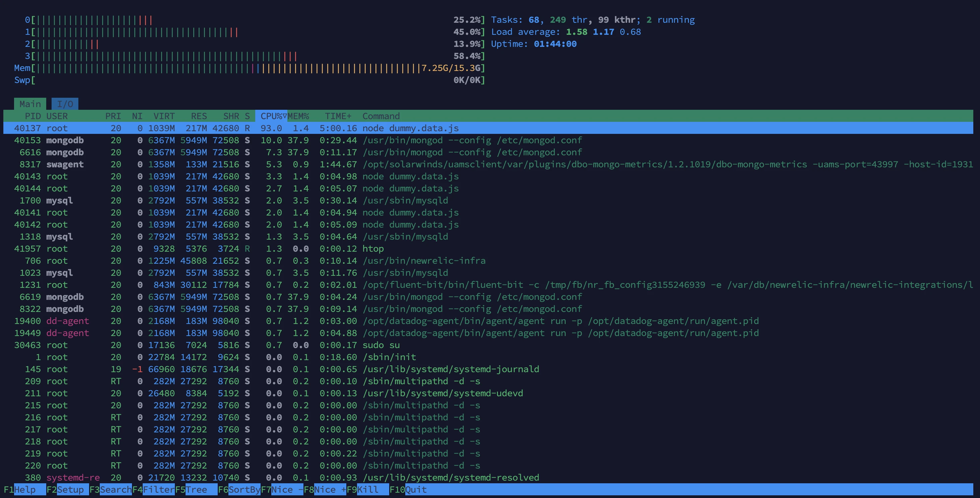The height and width of the screenshot is (498, 980).
Task: Select PID 1 /sbin/init row
Action: tap(488, 357)
